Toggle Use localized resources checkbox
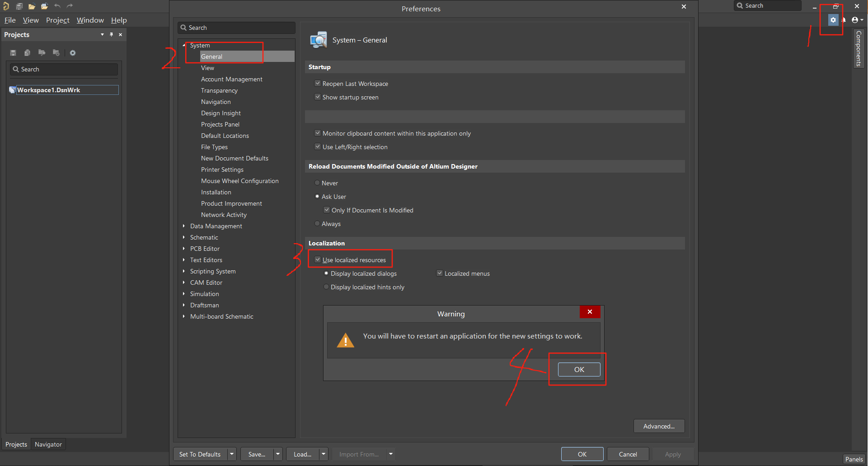Viewport: 868px width, 466px height. click(318, 259)
